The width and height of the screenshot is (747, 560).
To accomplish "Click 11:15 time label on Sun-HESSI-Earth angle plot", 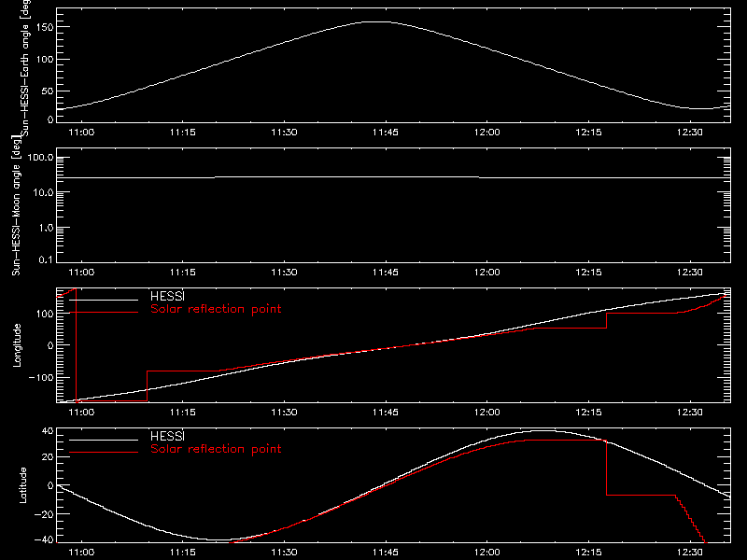I will [x=182, y=133].
